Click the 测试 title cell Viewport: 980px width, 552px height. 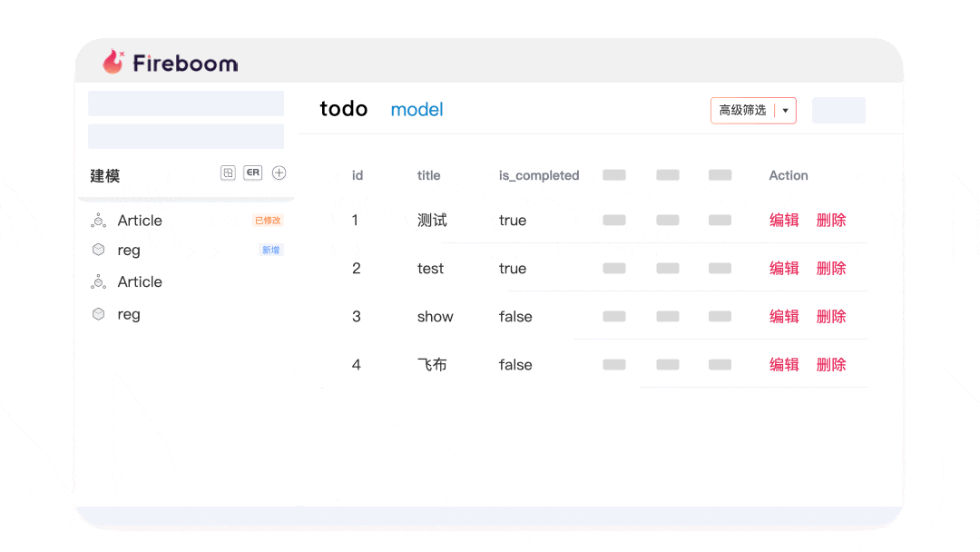[432, 220]
